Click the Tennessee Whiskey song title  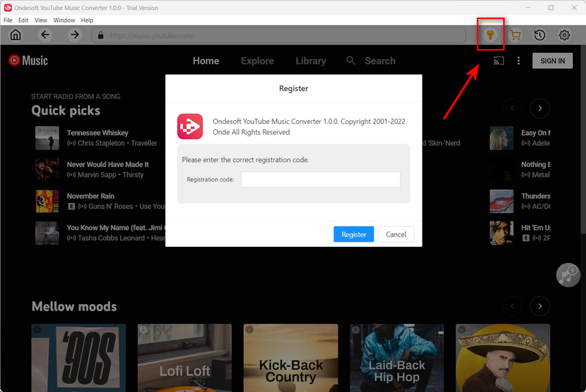coord(97,133)
